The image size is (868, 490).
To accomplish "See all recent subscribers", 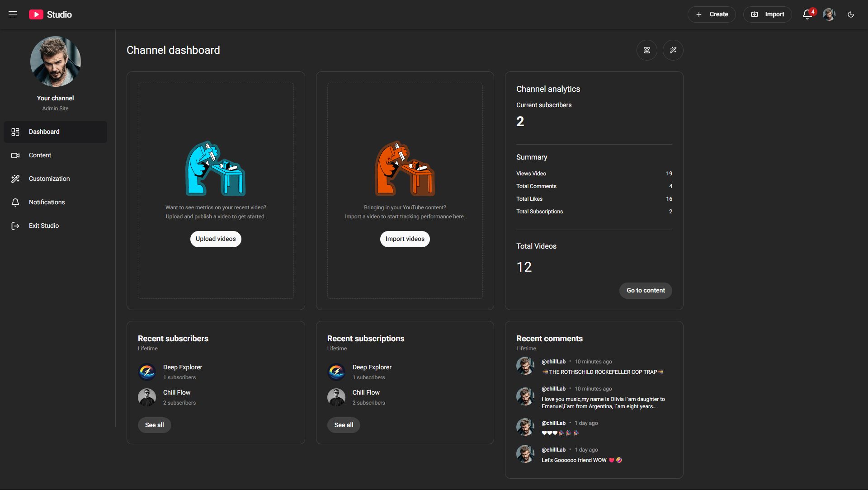I will [x=154, y=425].
